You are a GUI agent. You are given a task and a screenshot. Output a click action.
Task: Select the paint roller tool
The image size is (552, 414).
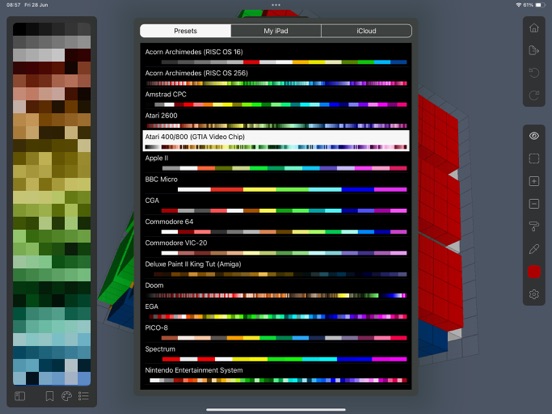[534, 226]
